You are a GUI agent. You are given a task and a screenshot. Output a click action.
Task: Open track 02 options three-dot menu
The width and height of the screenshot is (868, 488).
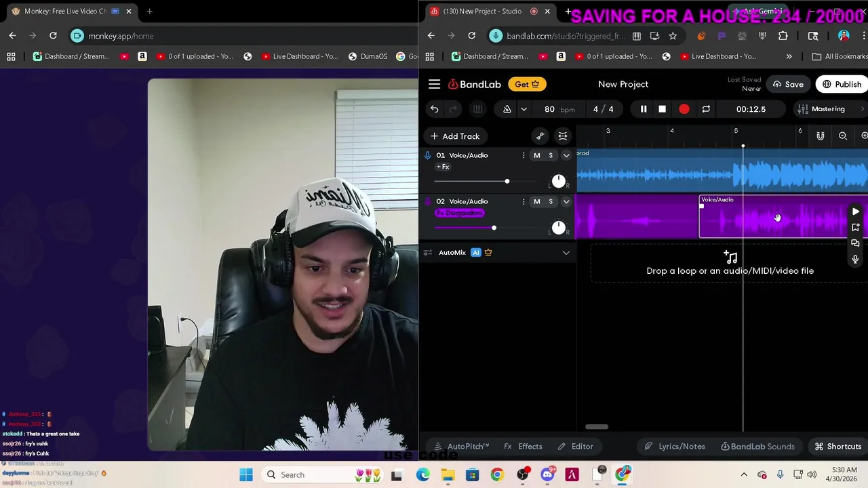[523, 201]
